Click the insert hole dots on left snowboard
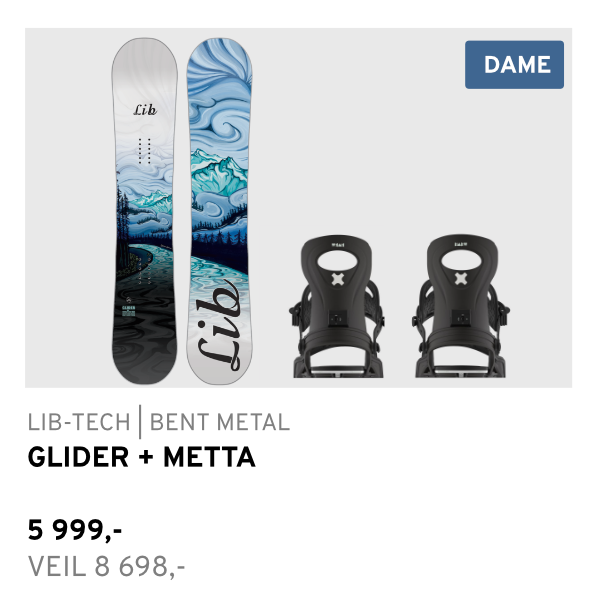The image size is (600, 600). point(145,148)
